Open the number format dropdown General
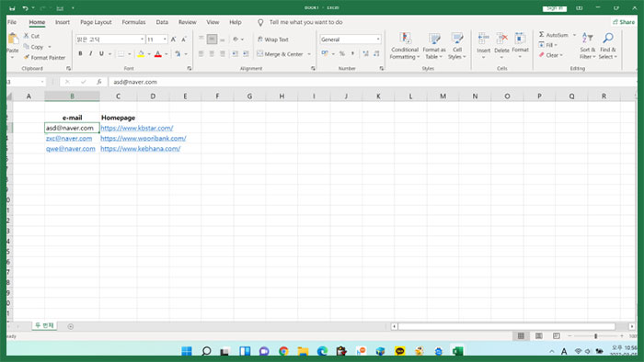Viewport: 644px width, 362px height. click(x=351, y=40)
